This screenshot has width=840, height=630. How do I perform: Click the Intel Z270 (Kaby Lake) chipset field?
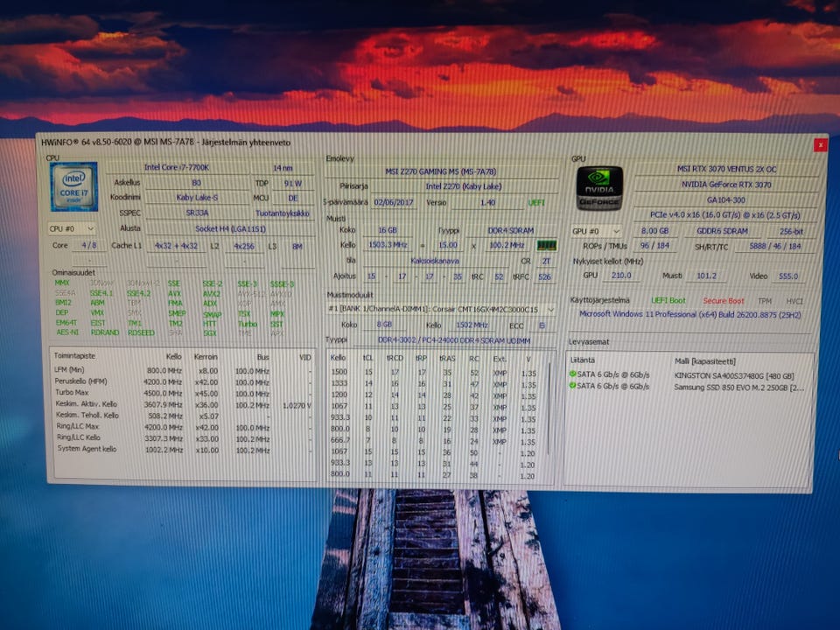coord(464,186)
